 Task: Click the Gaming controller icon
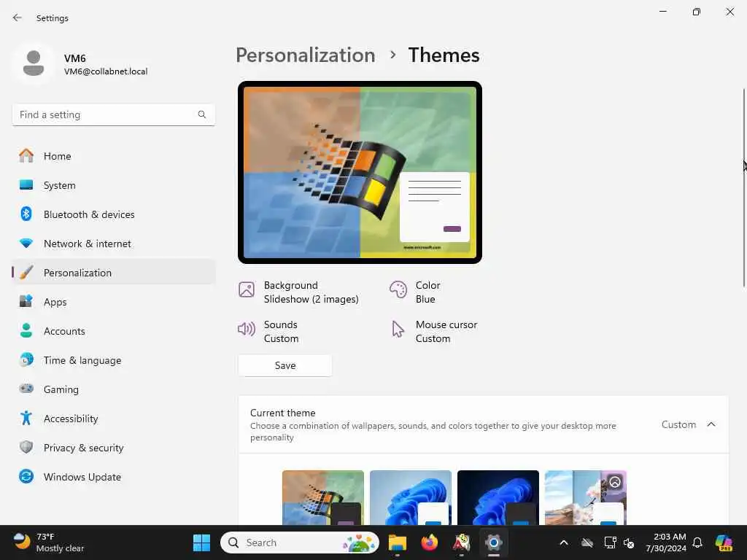point(26,389)
